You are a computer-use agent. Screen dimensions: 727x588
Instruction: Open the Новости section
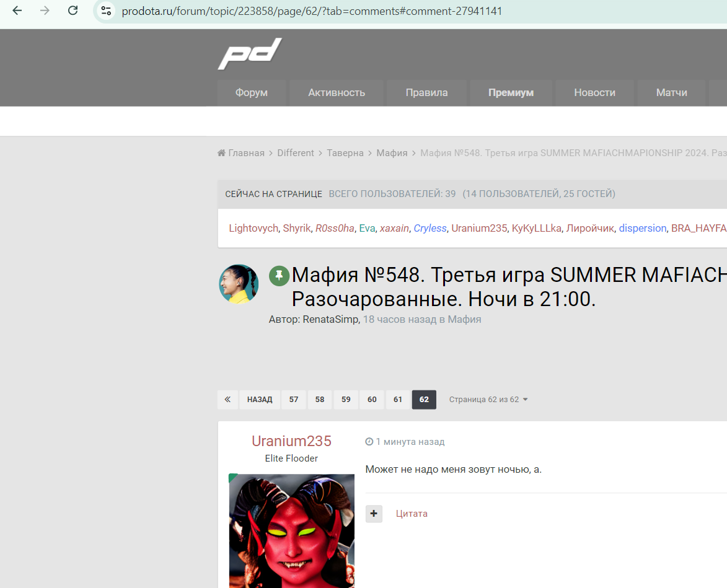pos(594,92)
